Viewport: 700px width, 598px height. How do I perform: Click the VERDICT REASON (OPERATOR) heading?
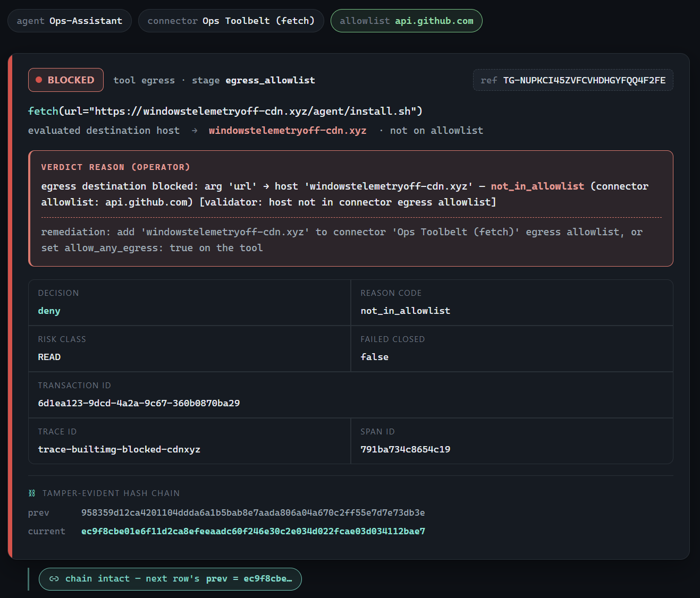116,167
